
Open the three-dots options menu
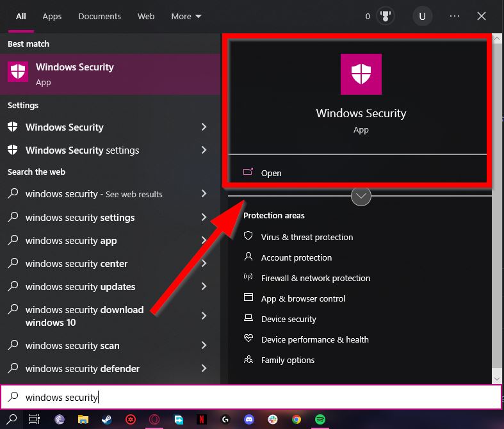454,16
